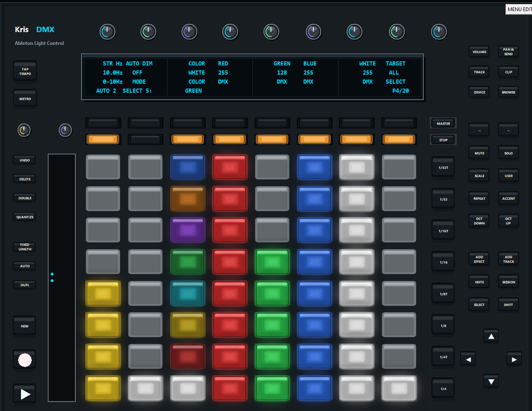Select the Clip mode button
532x411 pixels.
[508, 72]
